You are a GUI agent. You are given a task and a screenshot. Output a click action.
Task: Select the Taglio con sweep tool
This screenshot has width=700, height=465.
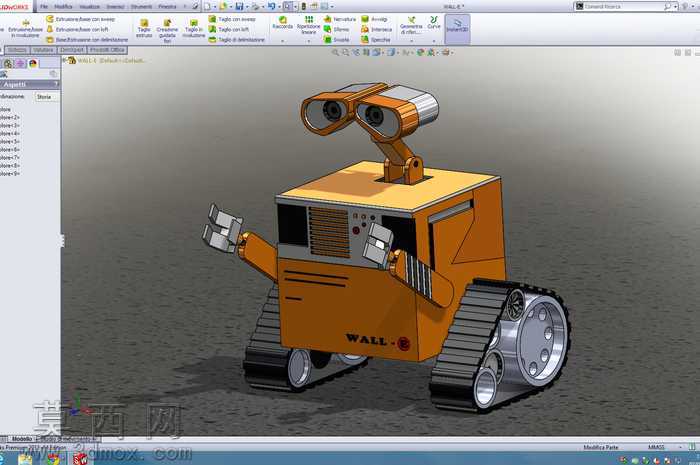[233, 19]
